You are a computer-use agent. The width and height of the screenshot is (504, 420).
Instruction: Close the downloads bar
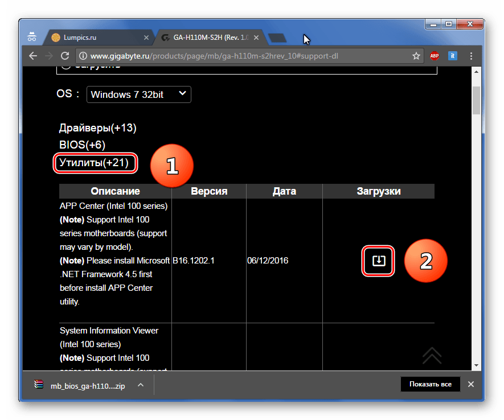(x=470, y=385)
